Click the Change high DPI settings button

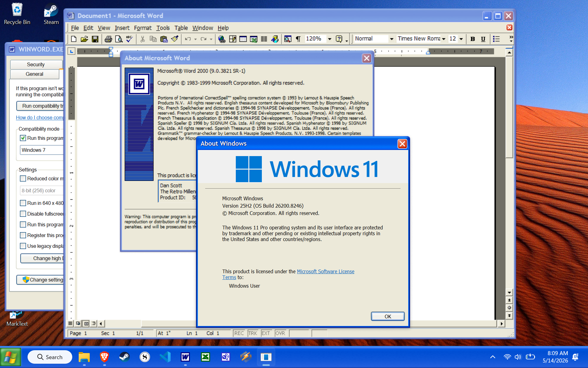(x=42, y=258)
